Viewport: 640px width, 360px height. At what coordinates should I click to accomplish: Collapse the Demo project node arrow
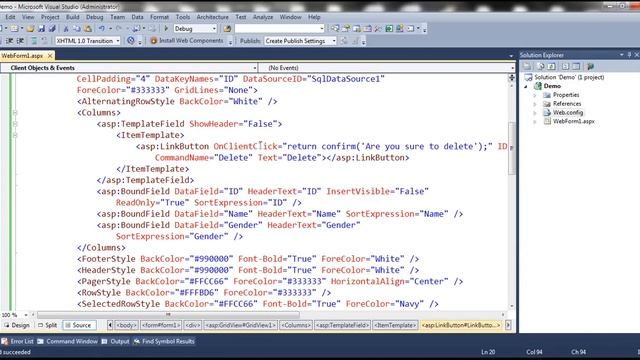coord(526,87)
